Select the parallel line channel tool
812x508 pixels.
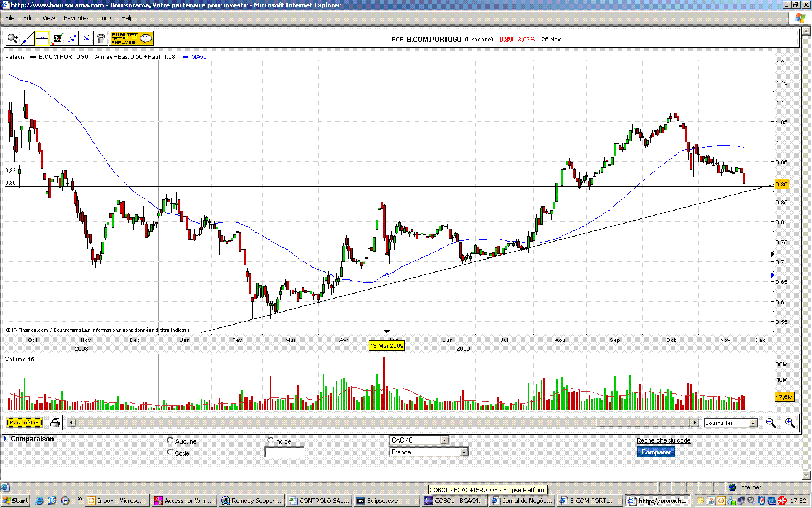pyautogui.click(x=86, y=38)
